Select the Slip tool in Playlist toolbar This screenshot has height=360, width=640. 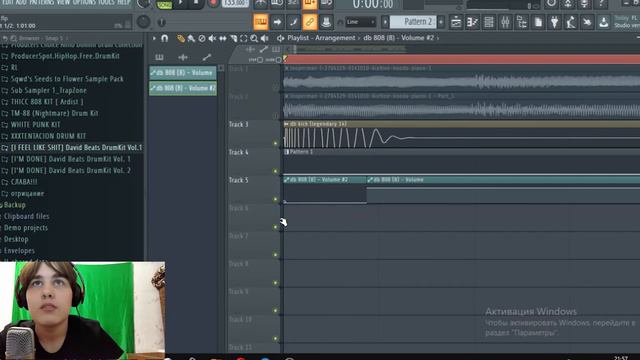(223, 38)
